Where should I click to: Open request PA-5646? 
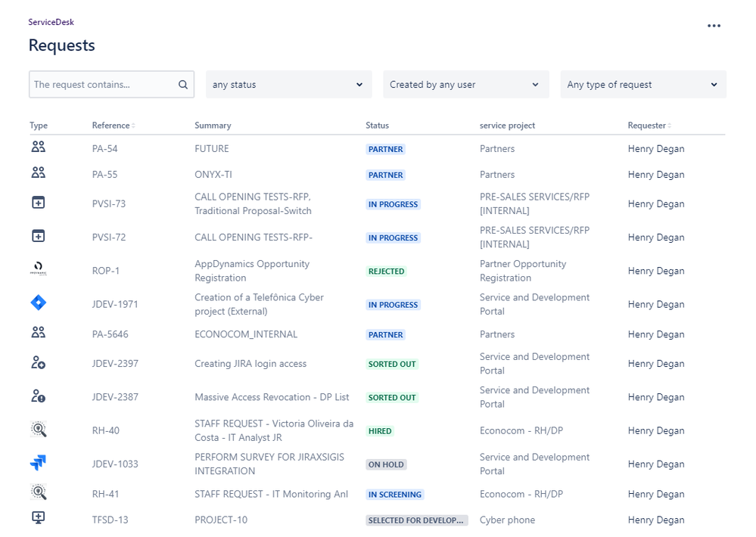pos(110,334)
